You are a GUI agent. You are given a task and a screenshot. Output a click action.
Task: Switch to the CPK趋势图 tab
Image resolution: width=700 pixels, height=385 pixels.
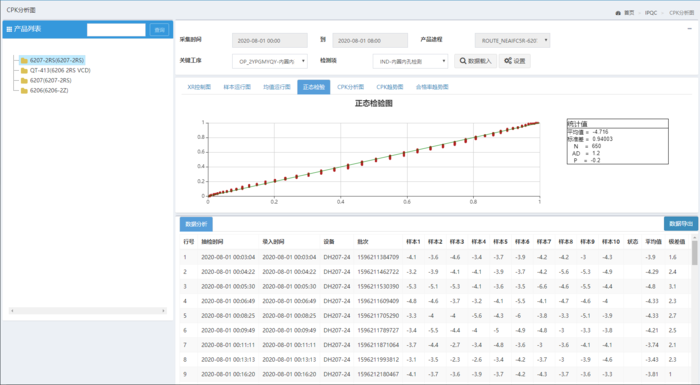(x=390, y=87)
